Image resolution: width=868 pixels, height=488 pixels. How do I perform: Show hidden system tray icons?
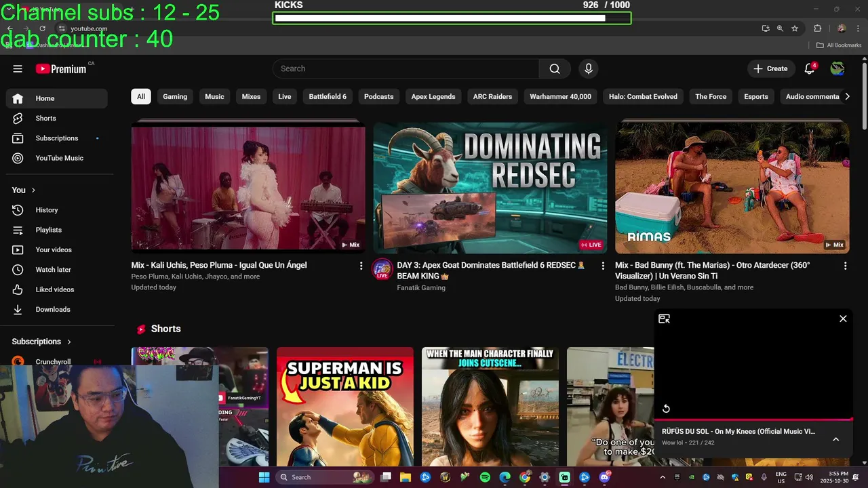tap(663, 477)
